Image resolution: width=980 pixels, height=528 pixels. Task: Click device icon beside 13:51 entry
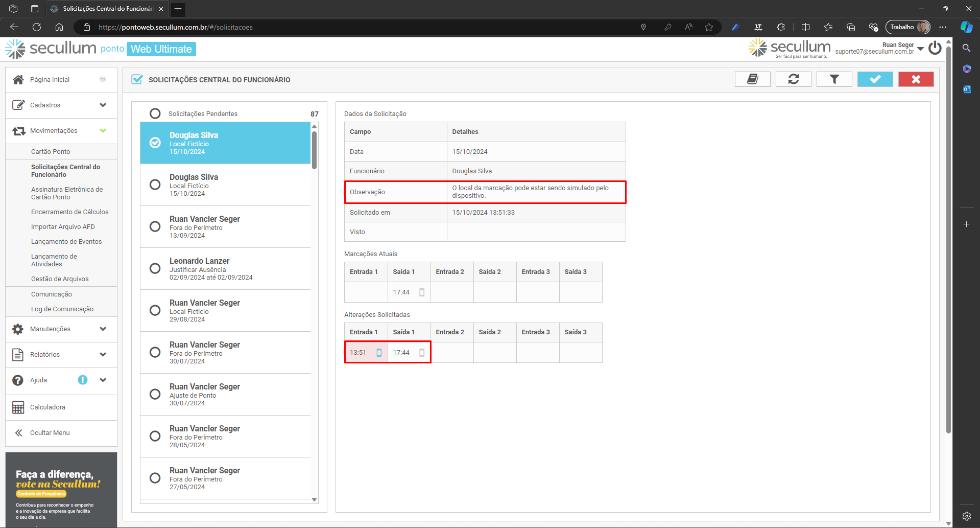(379, 353)
